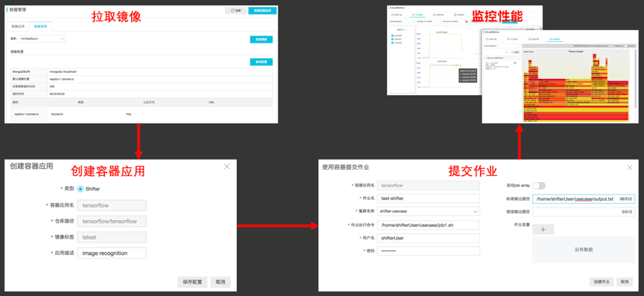
Task: Select the registry-1.docker.io row in the registry table
Action: click(141, 115)
